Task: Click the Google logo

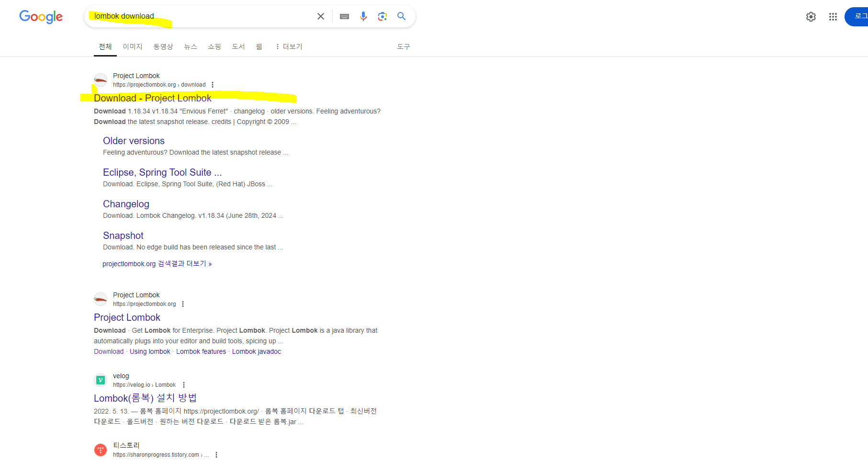Action: pyautogui.click(x=41, y=17)
